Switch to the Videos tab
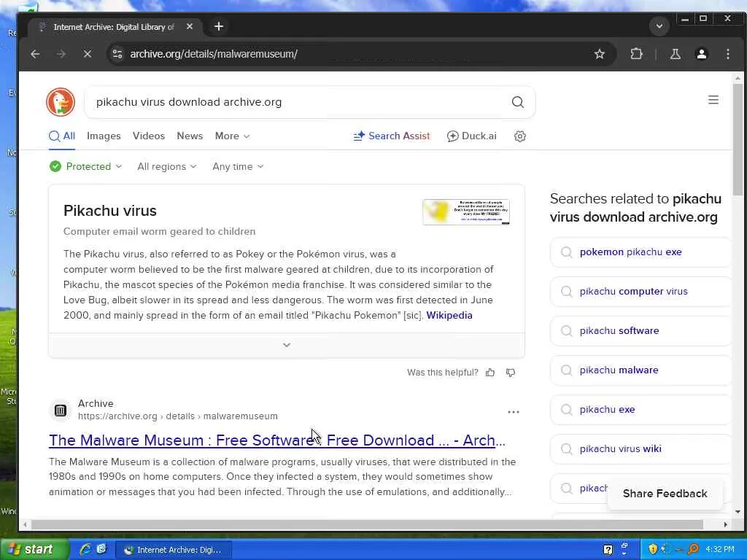 tap(149, 136)
